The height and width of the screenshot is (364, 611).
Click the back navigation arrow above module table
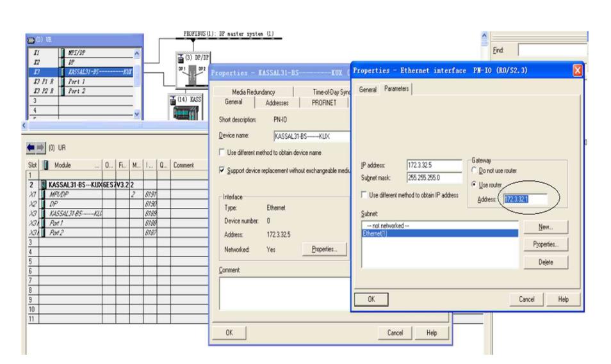tap(29, 146)
